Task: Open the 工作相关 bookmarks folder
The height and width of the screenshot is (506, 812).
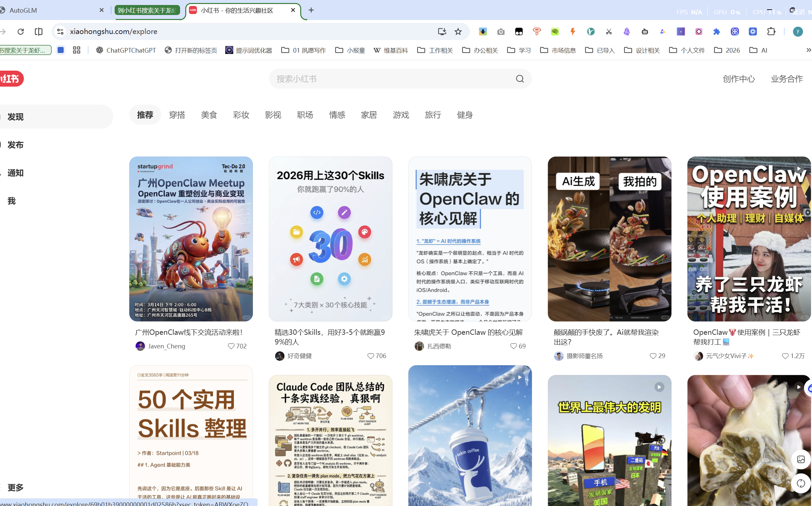Action: (435, 50)
